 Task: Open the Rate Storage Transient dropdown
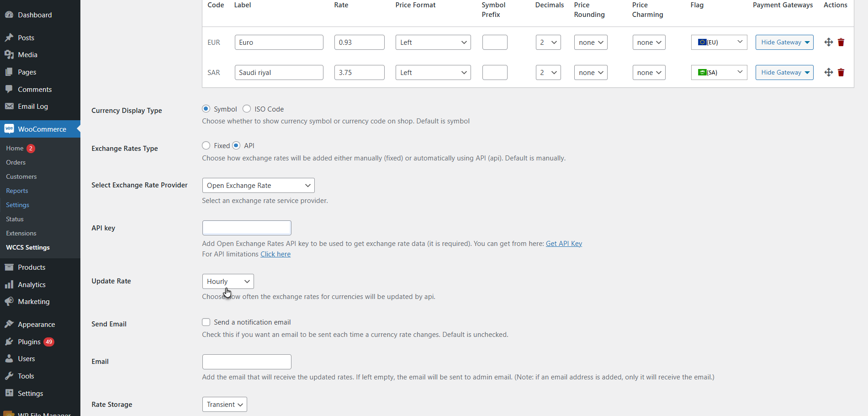click(224, 404)
